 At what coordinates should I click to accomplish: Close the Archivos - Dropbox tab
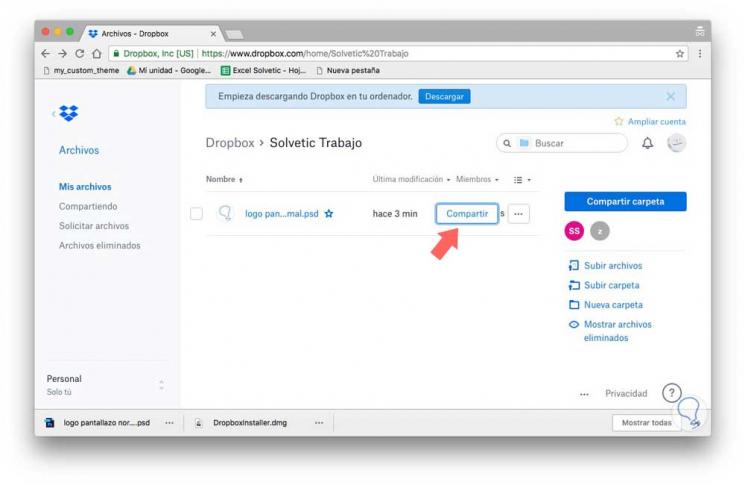click(x=213, y=34)
